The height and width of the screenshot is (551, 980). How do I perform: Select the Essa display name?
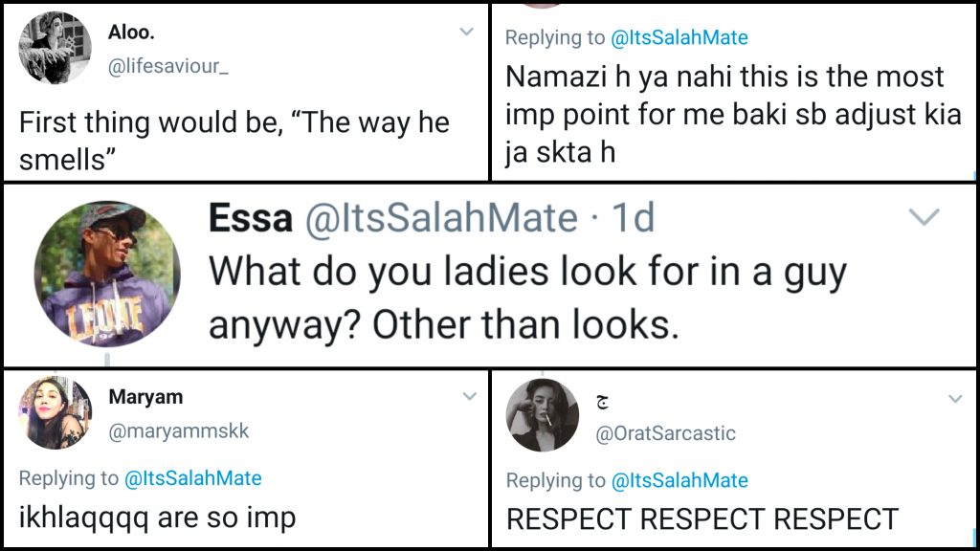251,219
